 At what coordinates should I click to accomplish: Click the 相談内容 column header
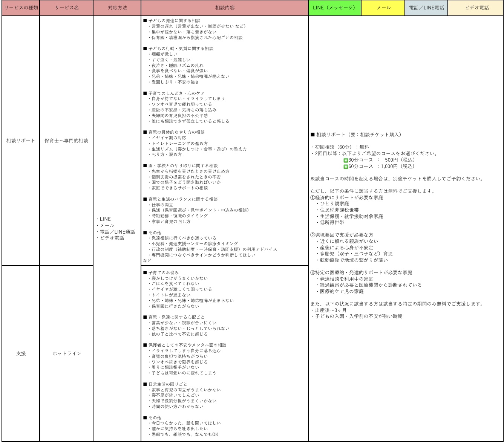pyautogui.click(x=224, y=8)
